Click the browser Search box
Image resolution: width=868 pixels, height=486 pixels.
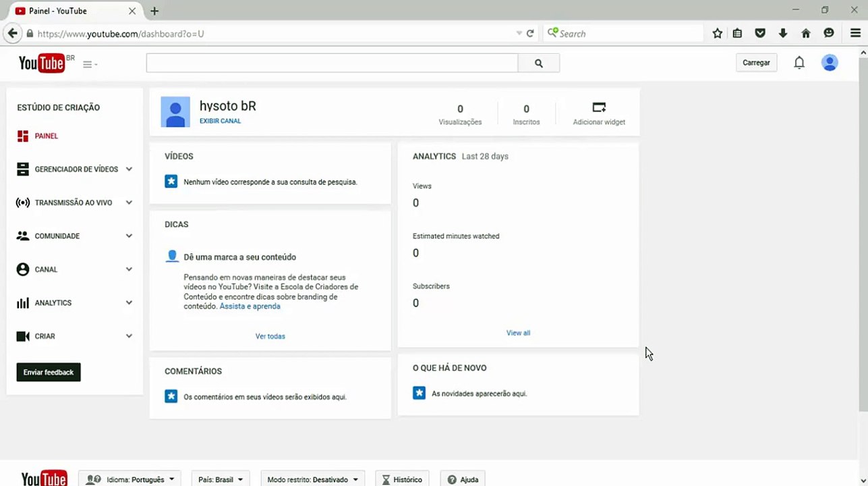[624, 33]
